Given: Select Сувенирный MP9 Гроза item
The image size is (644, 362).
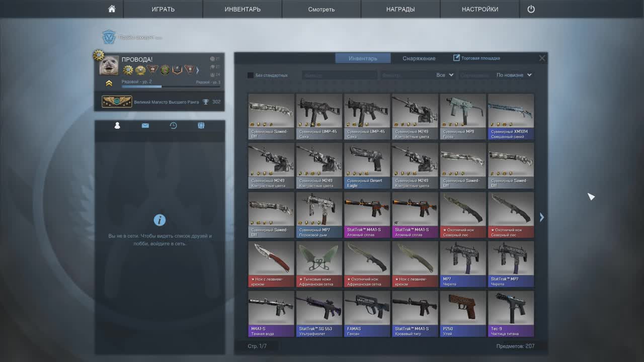Looking at the screenshot, I should [463, 117].
